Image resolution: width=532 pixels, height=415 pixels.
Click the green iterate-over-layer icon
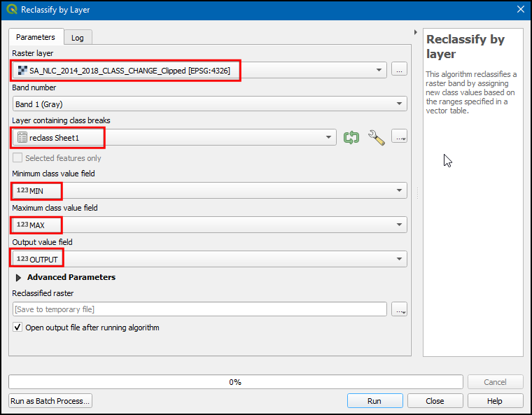click(351, 138)
